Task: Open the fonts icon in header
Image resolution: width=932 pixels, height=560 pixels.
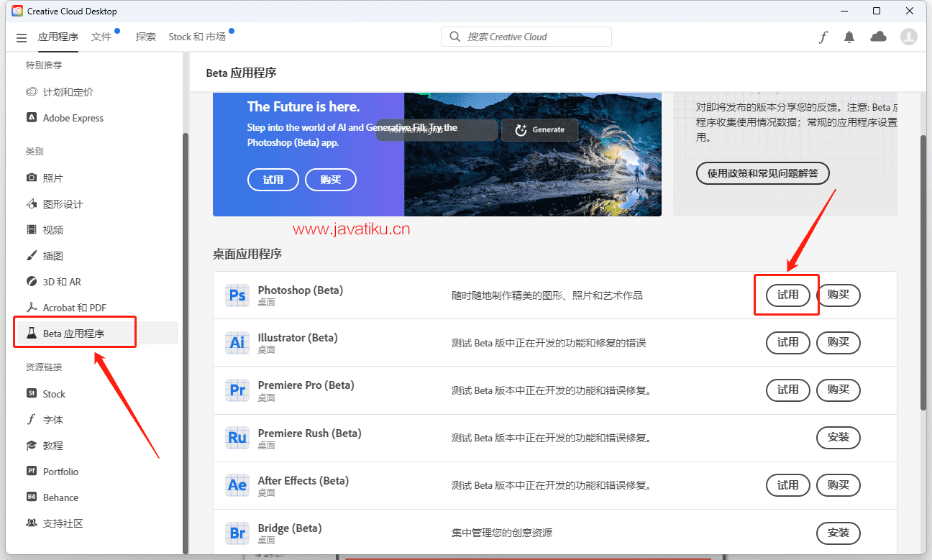Action: [x=823, y=37]
